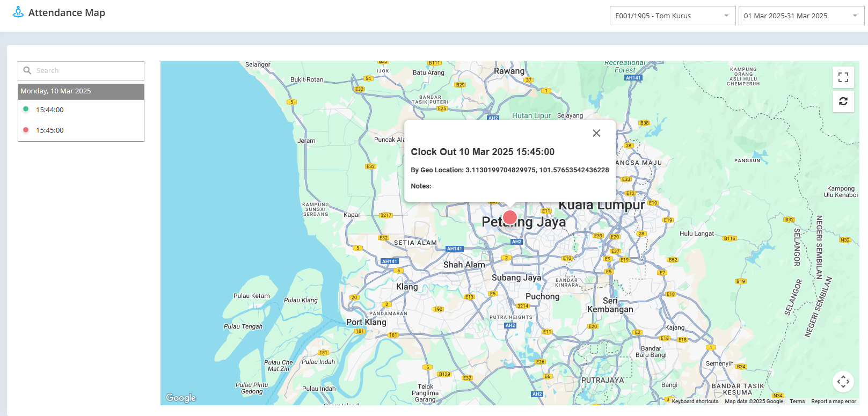Image resolution: width=868 pixels, height=416 pixels.
Task: Toggle fullscreen map view
Action: click(x=843, y=77)
